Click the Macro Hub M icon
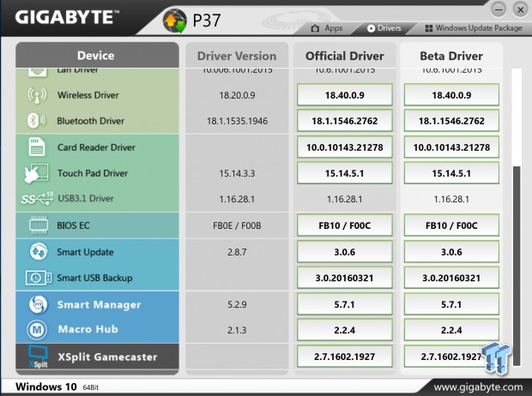Viewport: 532px width, 396px height. pyautogui.click(x=37, y=329)
